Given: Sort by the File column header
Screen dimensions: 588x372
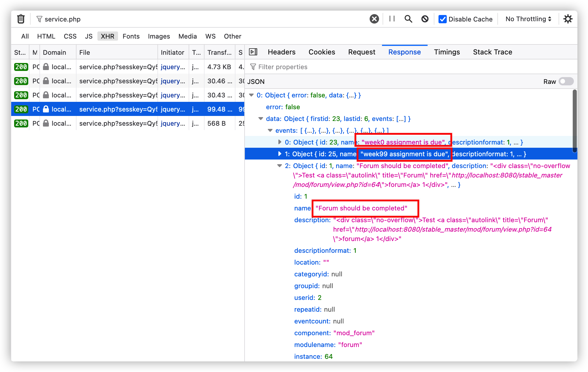Looking at the screenshot, I should click(117, 52).
